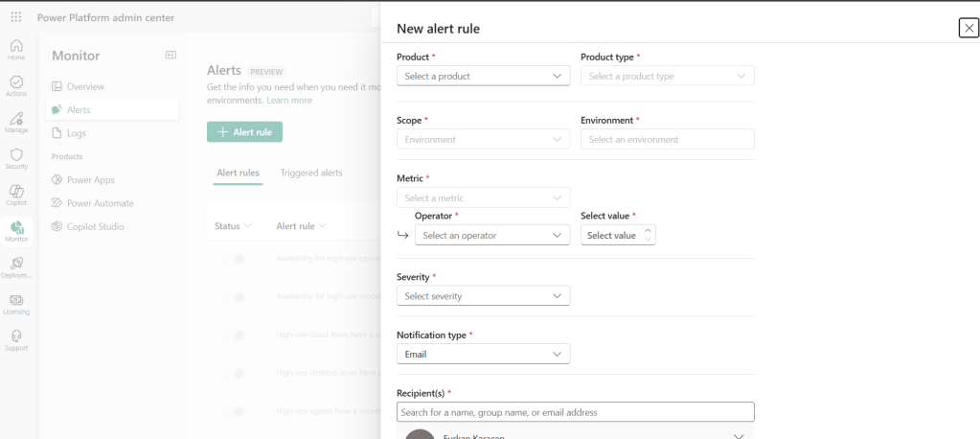Viewport: 980px width, 439px height.
Task: Toggle the first alert rule status switch
Action: 233,259
